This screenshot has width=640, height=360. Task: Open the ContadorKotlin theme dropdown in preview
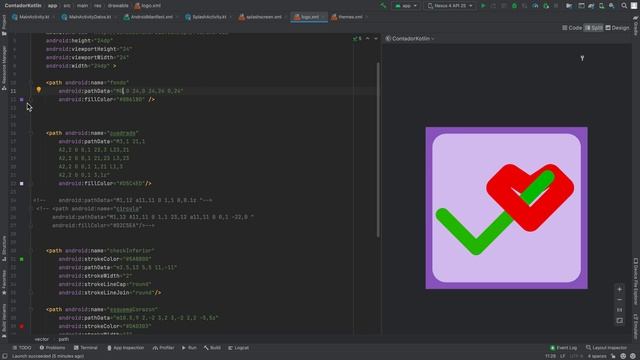[x=410, y=38]
